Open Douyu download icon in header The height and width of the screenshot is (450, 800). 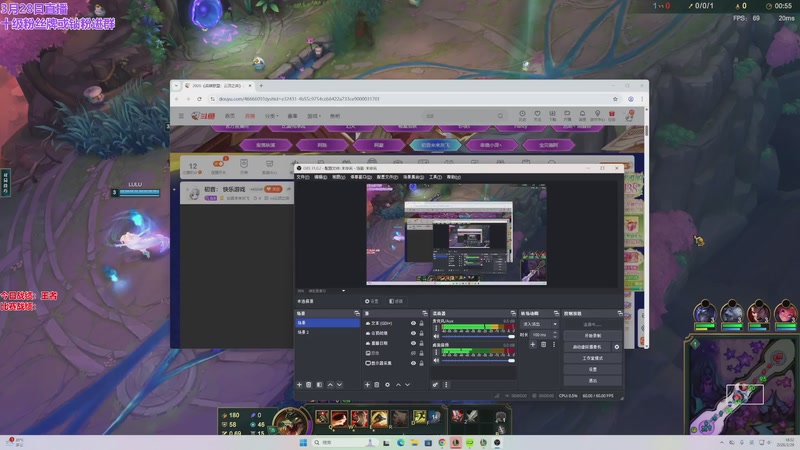(552, 114)
